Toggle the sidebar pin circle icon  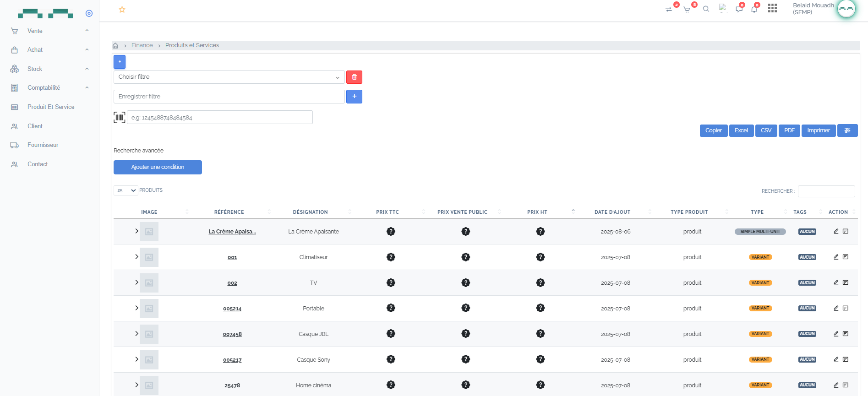tap(89, 13)
